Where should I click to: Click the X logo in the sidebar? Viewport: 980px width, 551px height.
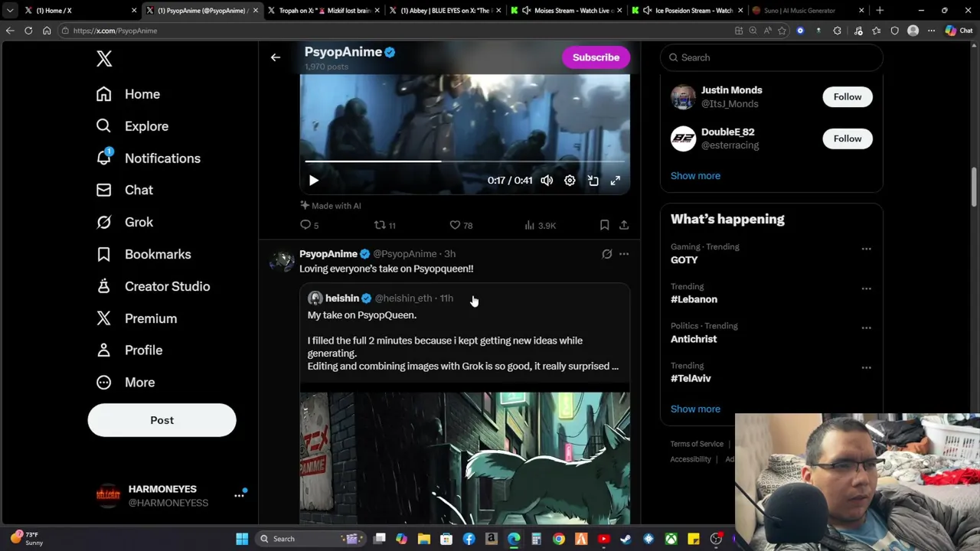[104, 58]
